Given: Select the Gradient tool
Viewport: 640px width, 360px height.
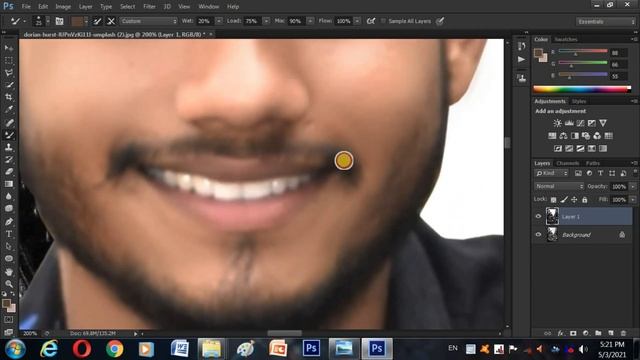Looking at the screenshot, I should click(9, 184).
